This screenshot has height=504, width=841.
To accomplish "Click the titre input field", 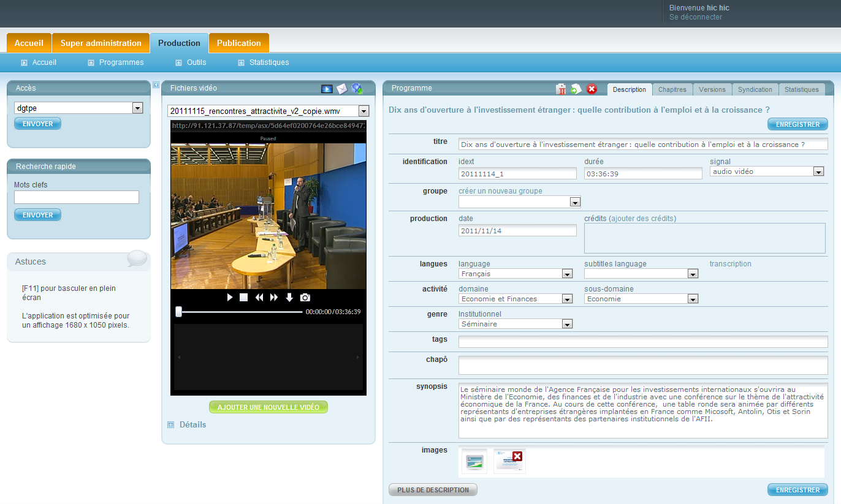I will click(643, 145).
